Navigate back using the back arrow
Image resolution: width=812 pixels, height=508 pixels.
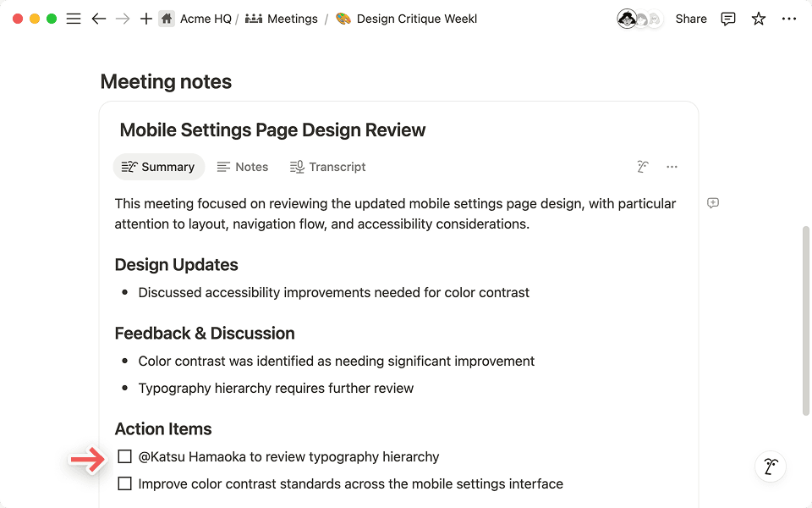point(98,18)
